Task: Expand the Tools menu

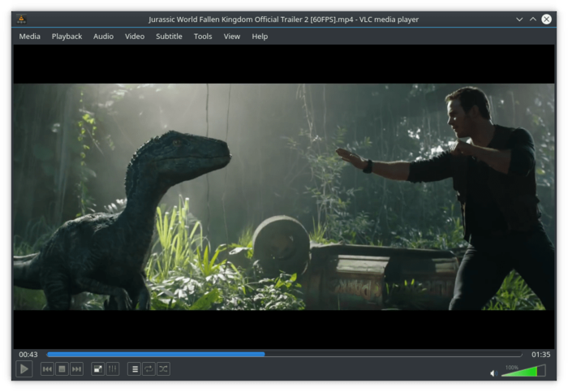Action: pyautogui.click(x=203, y=37)
